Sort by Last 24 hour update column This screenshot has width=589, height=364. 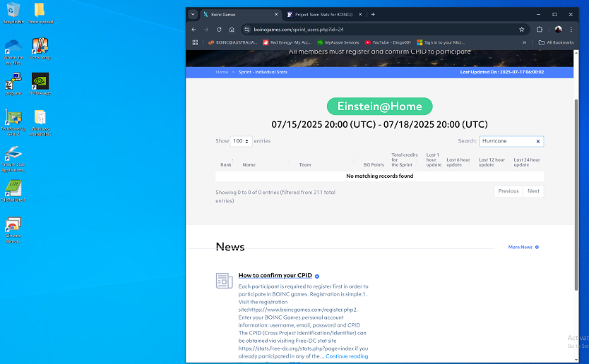(x=527, y=162)
